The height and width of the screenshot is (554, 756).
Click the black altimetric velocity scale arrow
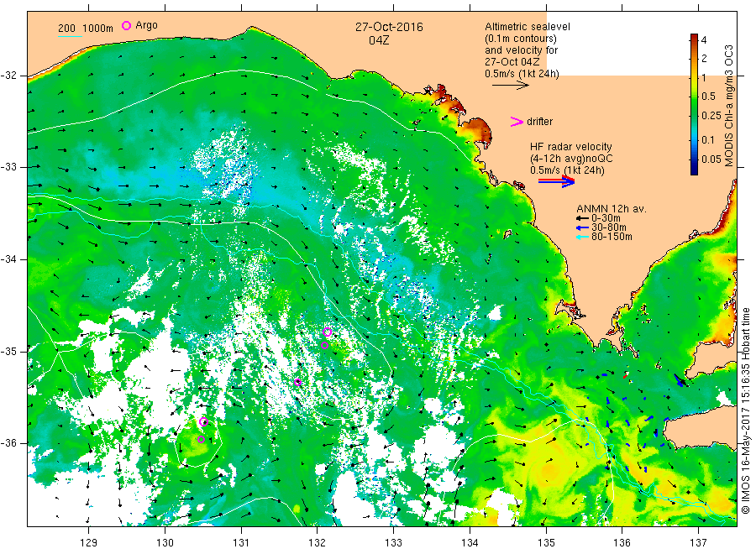pos(511,86)
